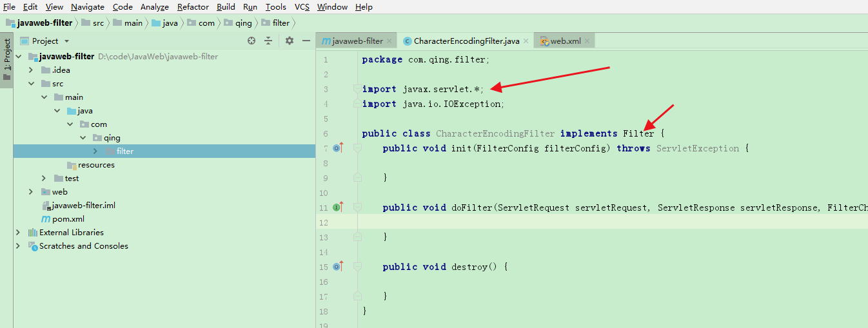Screen dimensions: 868x328
Task: Open the Analyze menu
Action: (155, 7)
